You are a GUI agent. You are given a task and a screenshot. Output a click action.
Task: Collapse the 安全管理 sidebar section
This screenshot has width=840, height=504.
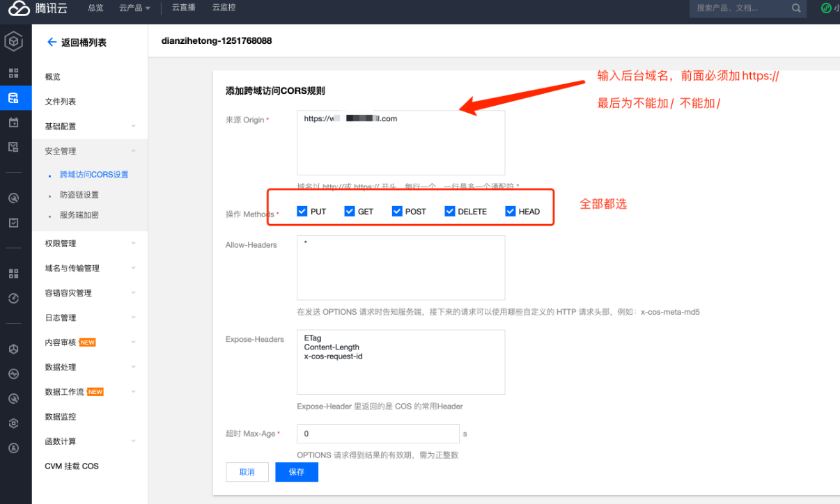[89, 151]
